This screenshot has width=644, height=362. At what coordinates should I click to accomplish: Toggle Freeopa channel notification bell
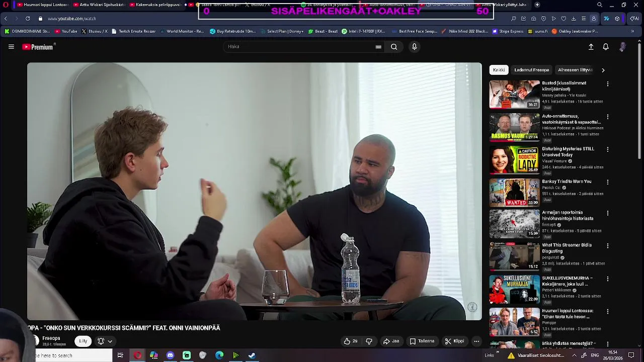(x=101, y=341)
